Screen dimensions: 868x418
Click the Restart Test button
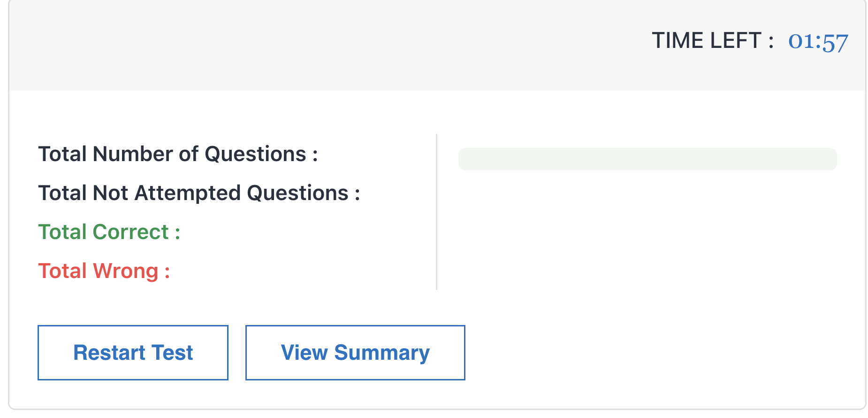[132, 352]
